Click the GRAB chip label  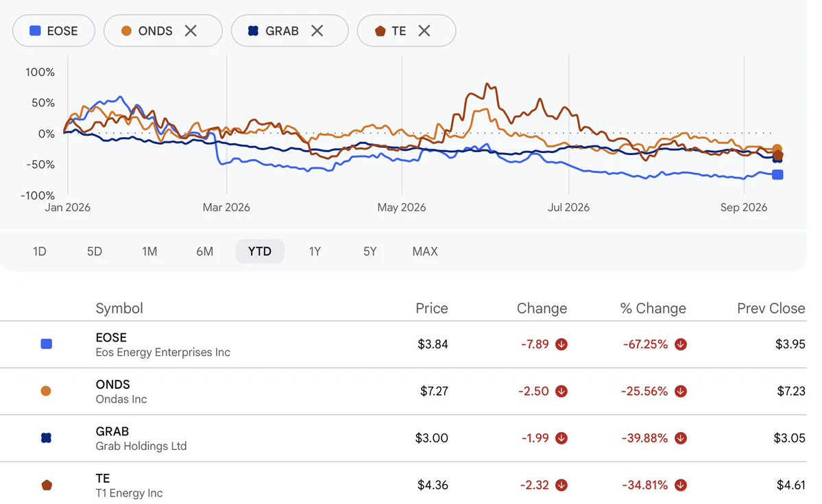coord(282,31)
